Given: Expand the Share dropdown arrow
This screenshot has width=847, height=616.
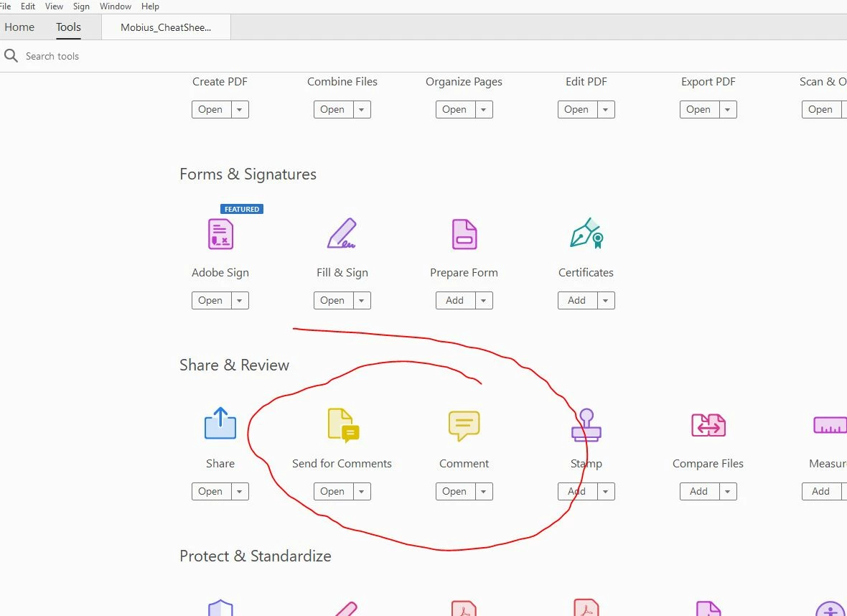Looking at the screenshot, I should coord(240,491).
